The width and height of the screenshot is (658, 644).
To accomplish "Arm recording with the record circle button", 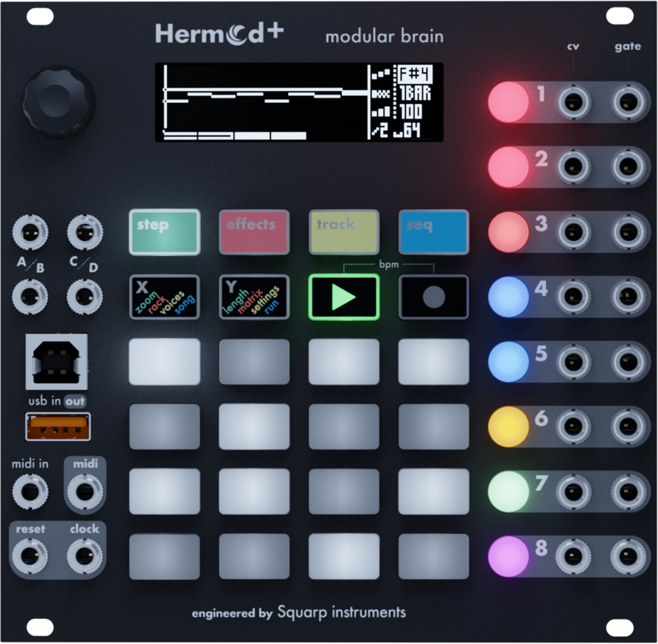I will point(433,297).
